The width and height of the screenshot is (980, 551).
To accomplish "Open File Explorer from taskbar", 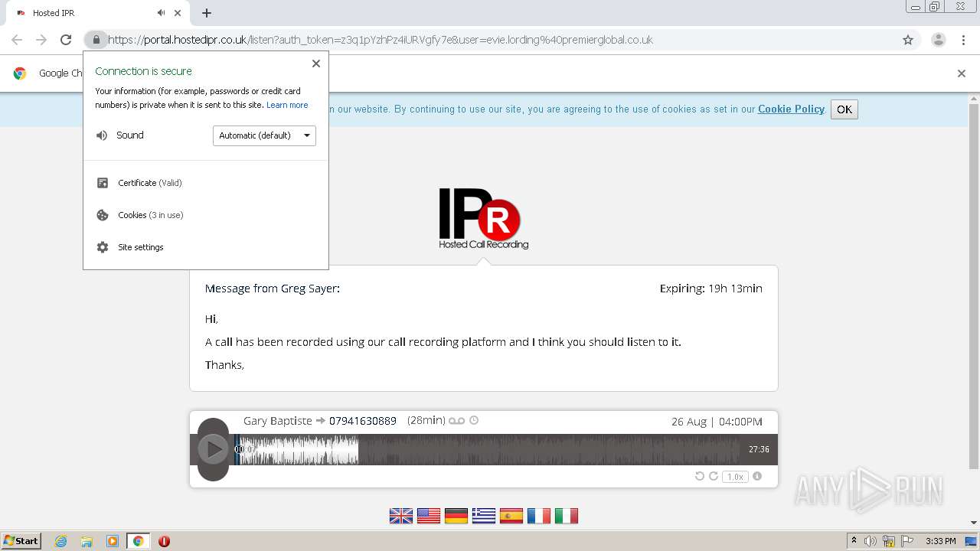I will [87, 541].
